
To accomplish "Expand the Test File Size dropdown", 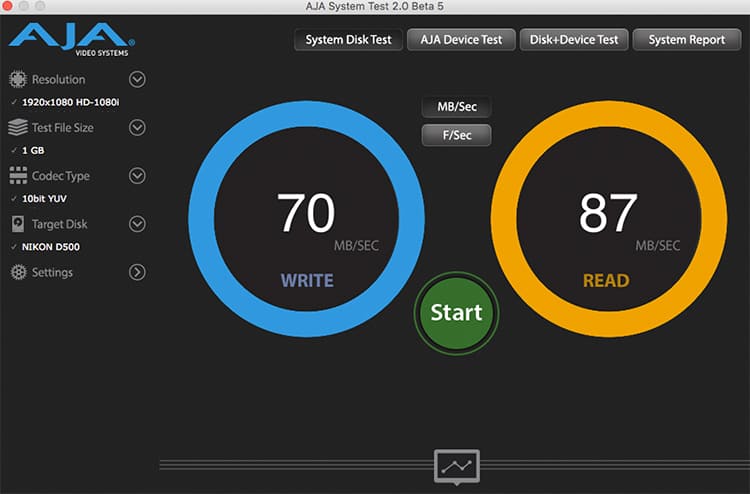I will 138,127.
